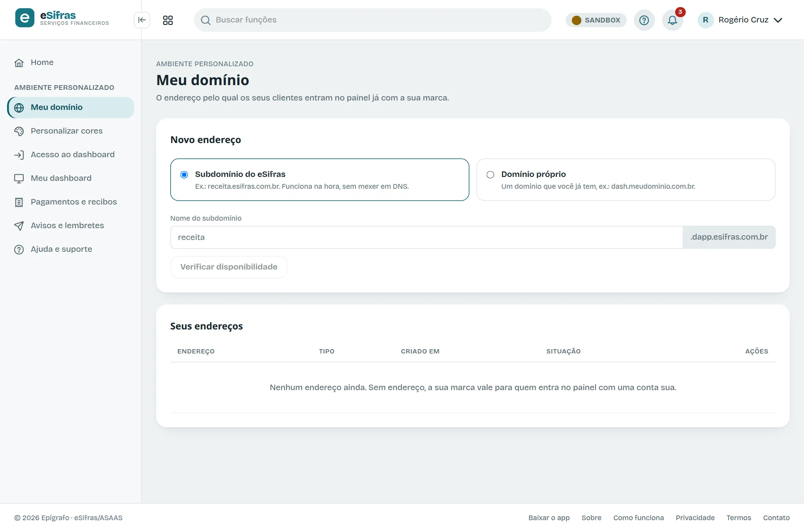The height and width of the screenshot is (532, 804).
Task: Focus the Buscar funções search field
Action: pyautogui.click(x=372, y=20)
